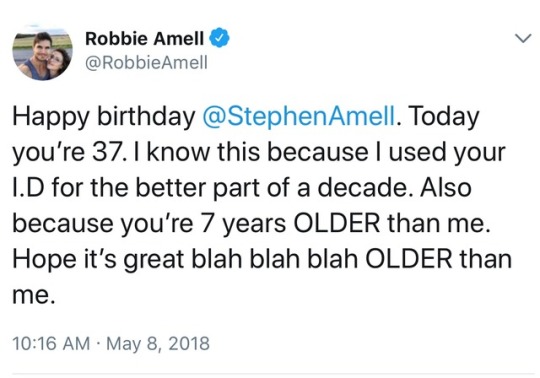Click the phrase Hope it's great
Viewport: 540px width, 378px height.
coord(98,260)
